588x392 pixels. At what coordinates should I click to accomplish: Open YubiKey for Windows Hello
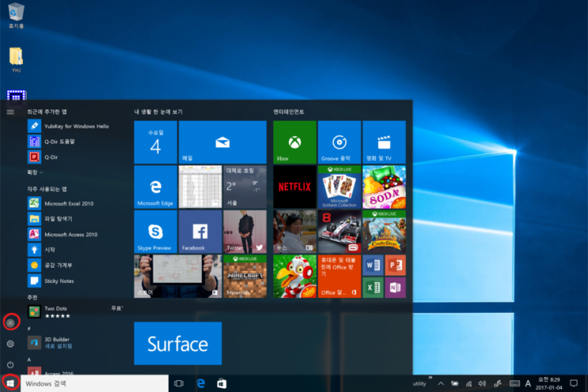click(75, 126)
